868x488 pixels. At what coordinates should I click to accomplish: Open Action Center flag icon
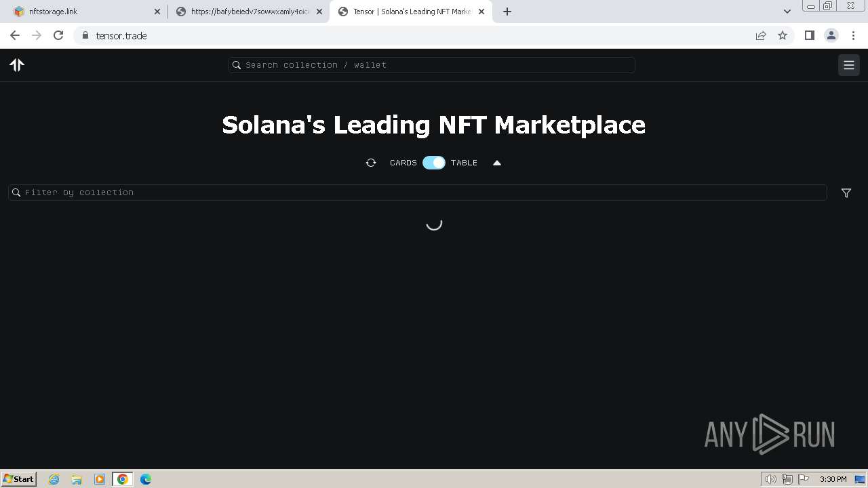[x=804, y=479]
